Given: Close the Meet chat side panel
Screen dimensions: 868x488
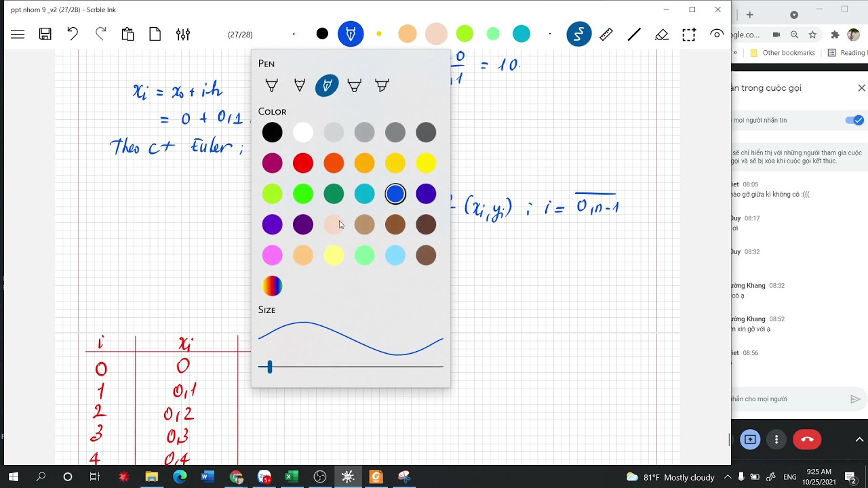Looking at the screenshot, I should pos(861,88).
